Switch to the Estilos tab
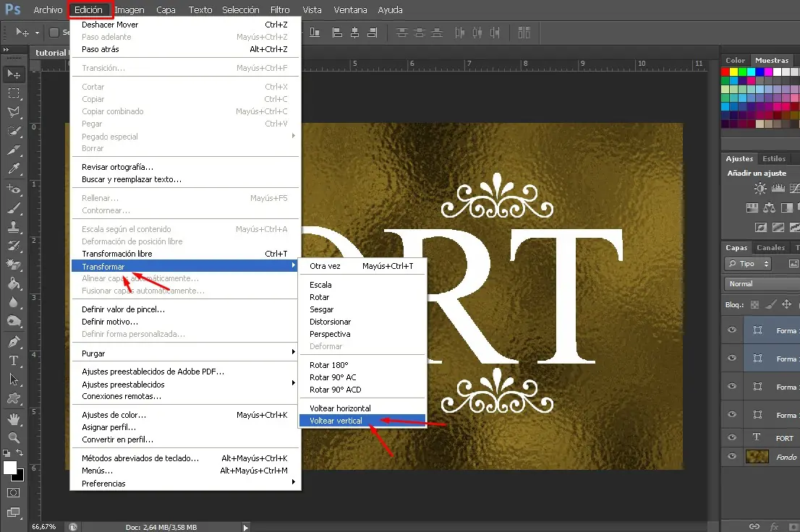Screen dimensions: 800x532 pyautogui.click(x=773, y=158)
